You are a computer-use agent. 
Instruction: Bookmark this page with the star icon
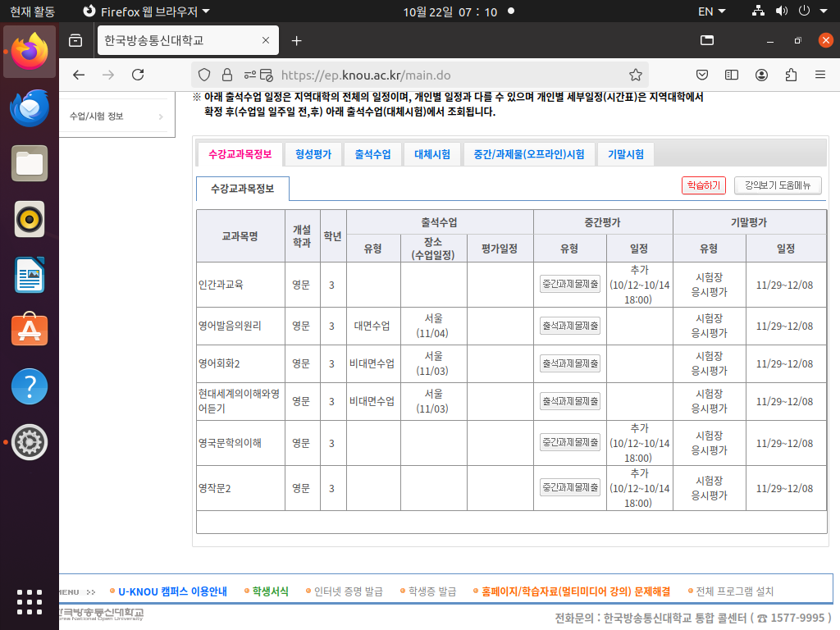coord(635,75)
